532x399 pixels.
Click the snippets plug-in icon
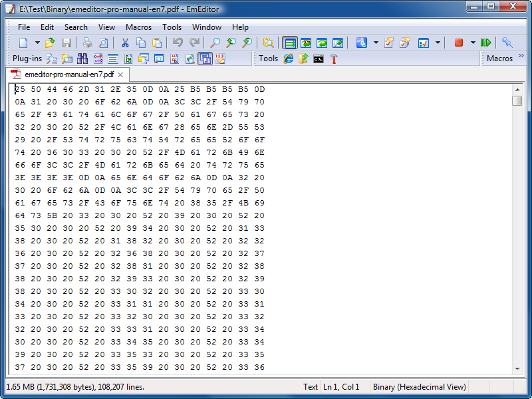[174, 59]
